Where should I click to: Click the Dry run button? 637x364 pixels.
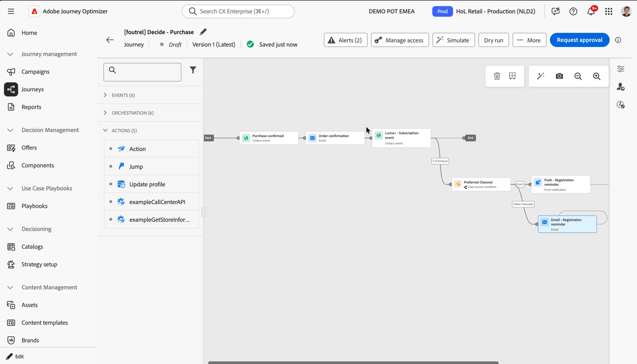coord(493,40)
